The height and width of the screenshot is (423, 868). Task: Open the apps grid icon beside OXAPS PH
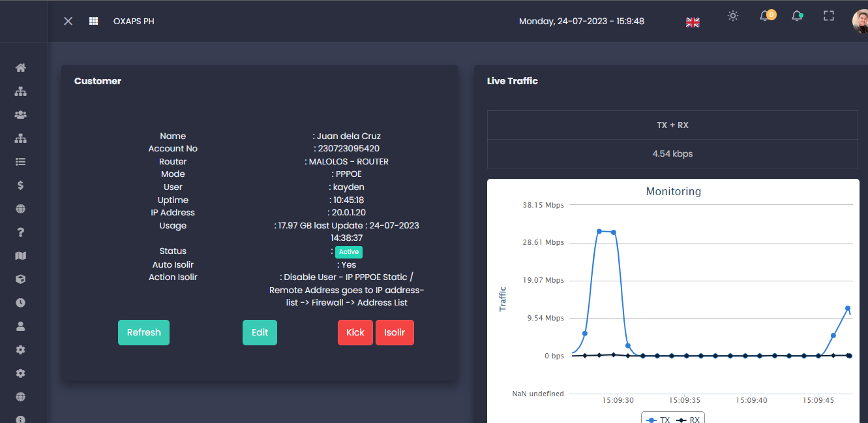click(94, 21)
